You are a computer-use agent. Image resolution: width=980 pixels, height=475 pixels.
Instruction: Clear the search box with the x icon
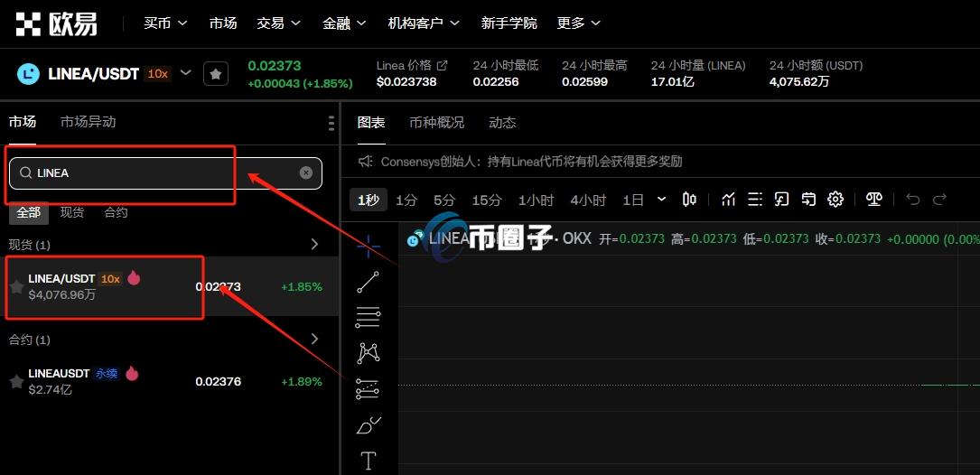(x=305, y=172)
